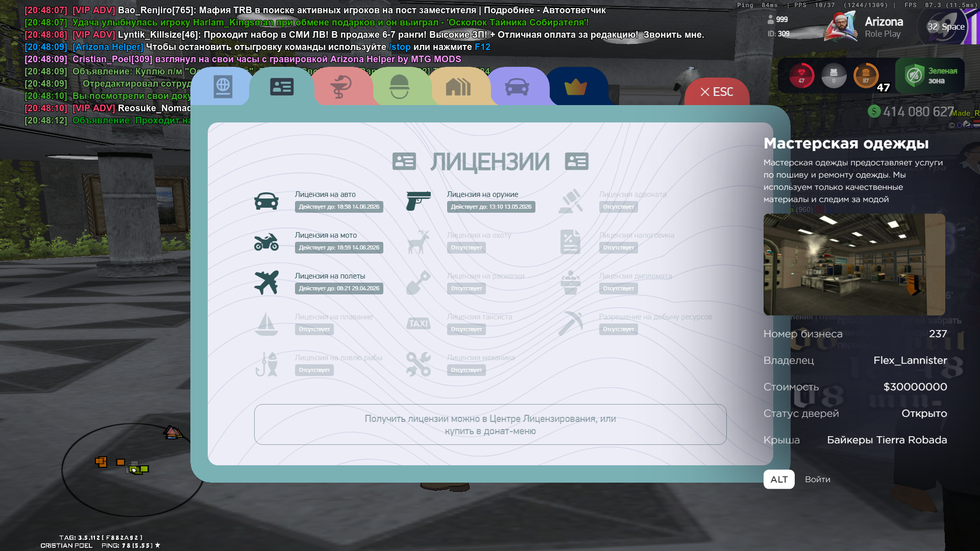This screenshot has width=980, height=551.
Task: Click the pickaxe resource permit icon
Action: tap(570, 323)
